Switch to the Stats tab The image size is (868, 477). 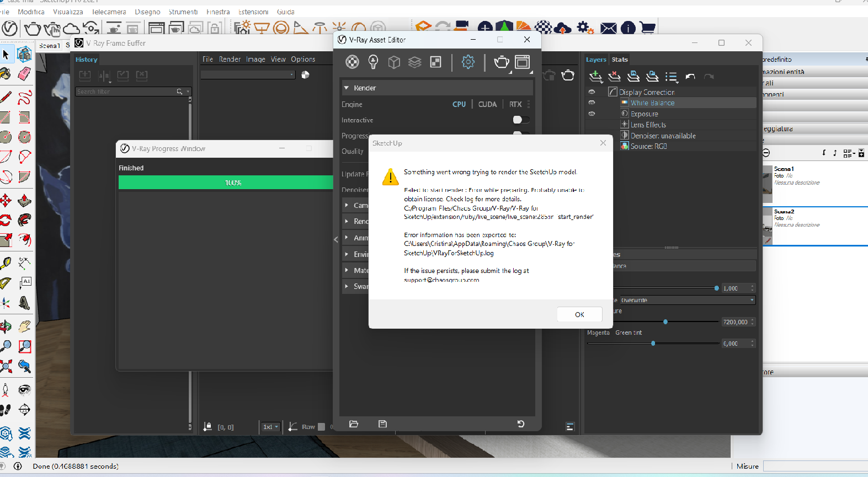pyautogui.click(x=620, y=60)
